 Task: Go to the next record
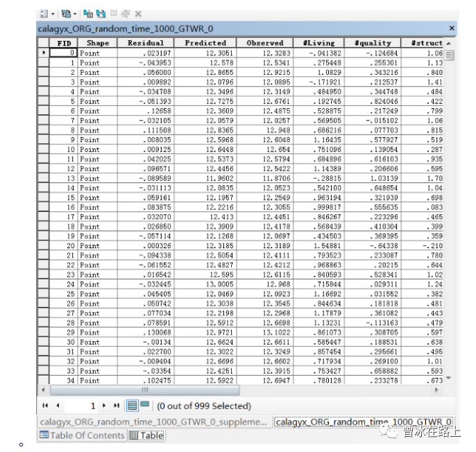(104, 406)
